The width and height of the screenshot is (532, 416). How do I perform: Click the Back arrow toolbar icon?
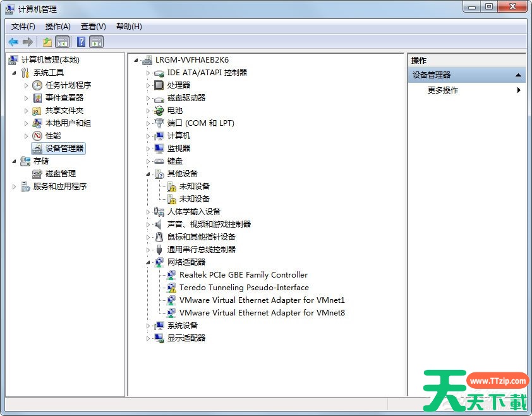tap(13, 42)
